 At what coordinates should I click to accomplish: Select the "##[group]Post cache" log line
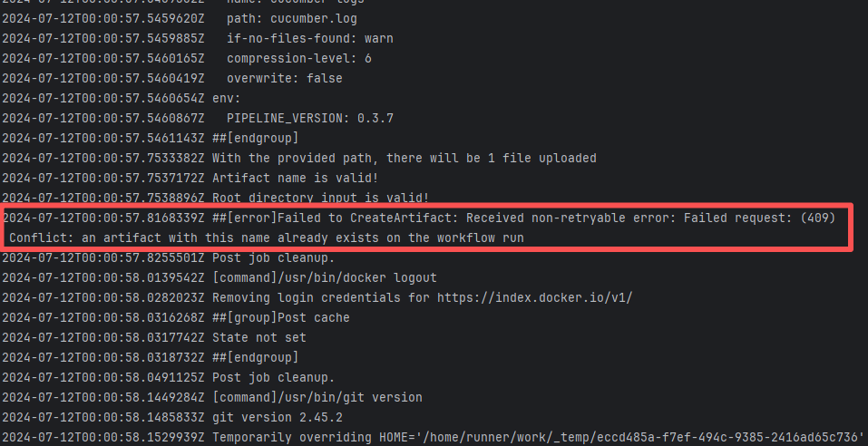click(279, 317)
